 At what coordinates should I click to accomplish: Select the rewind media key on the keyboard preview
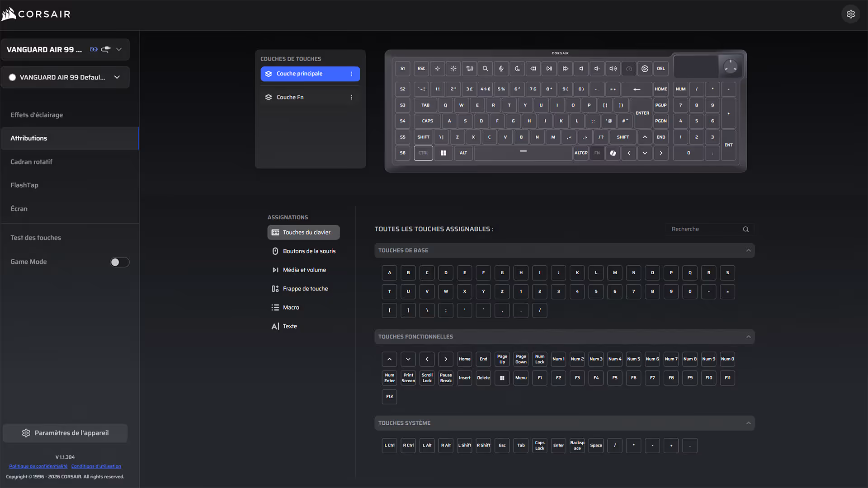point(533,69)
